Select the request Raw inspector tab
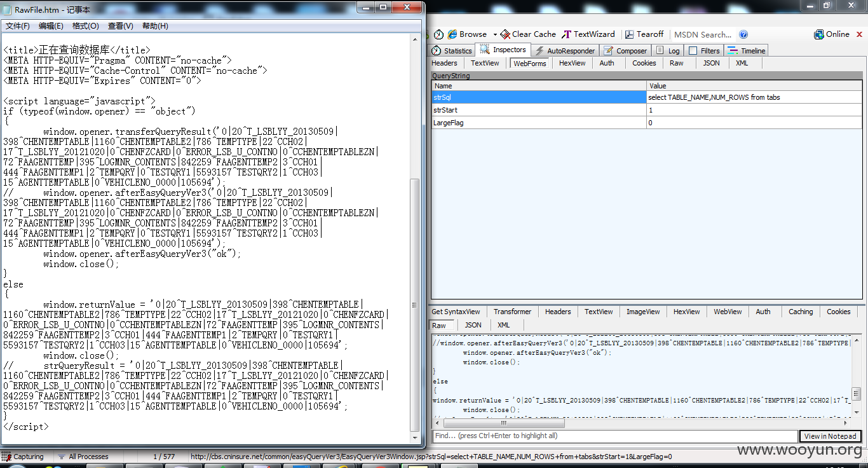The image size is (868, 468). click(677, 63)
